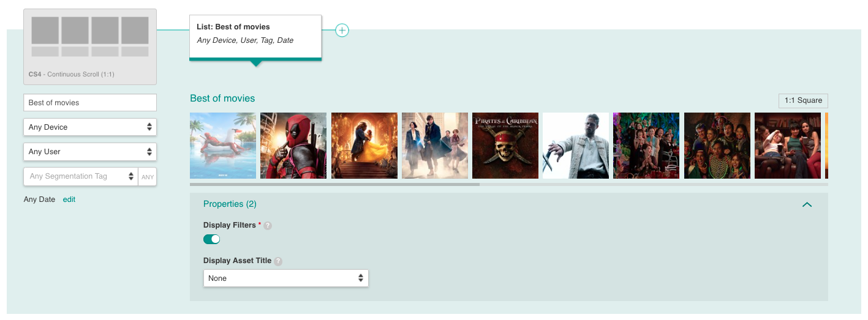Select the Pirates of the Caribbean thumbnail

coord(505,146)
